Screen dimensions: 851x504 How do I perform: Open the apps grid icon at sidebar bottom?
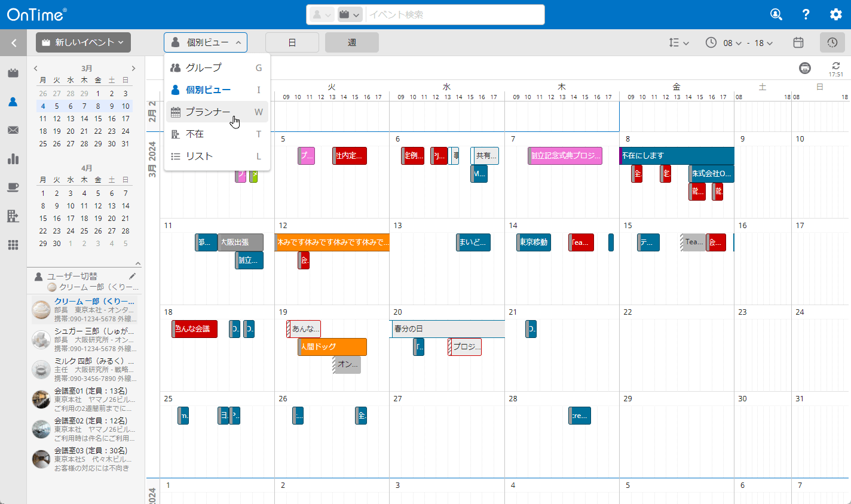(x=13, y=245)
